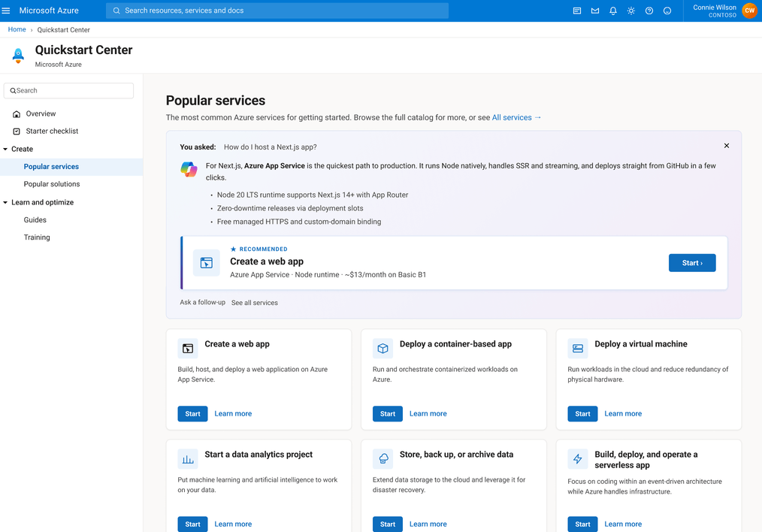
Task: Start the Create a web app card
Action: (192, 414)
